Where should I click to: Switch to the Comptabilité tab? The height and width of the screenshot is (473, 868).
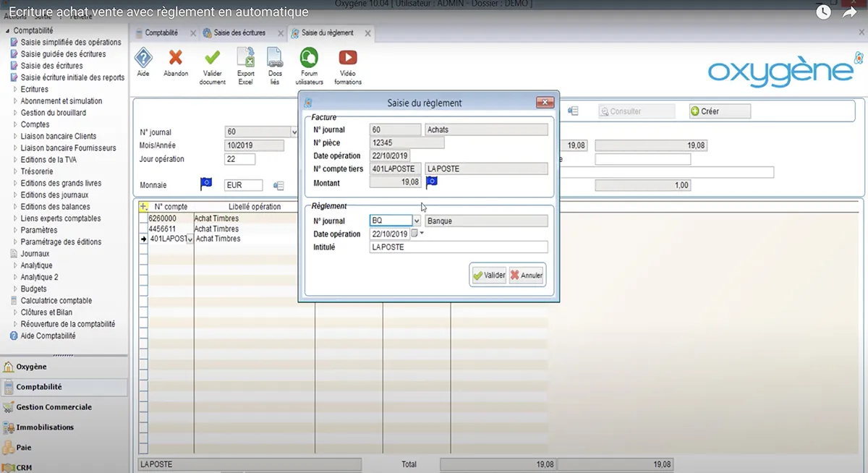coord(161,33)
